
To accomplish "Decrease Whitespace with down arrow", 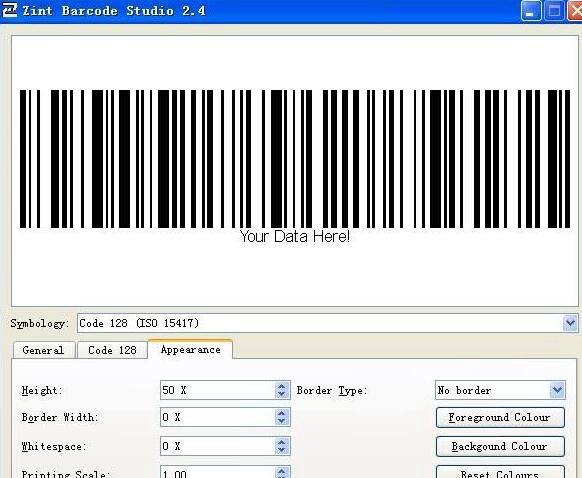I will click(282, 450).
